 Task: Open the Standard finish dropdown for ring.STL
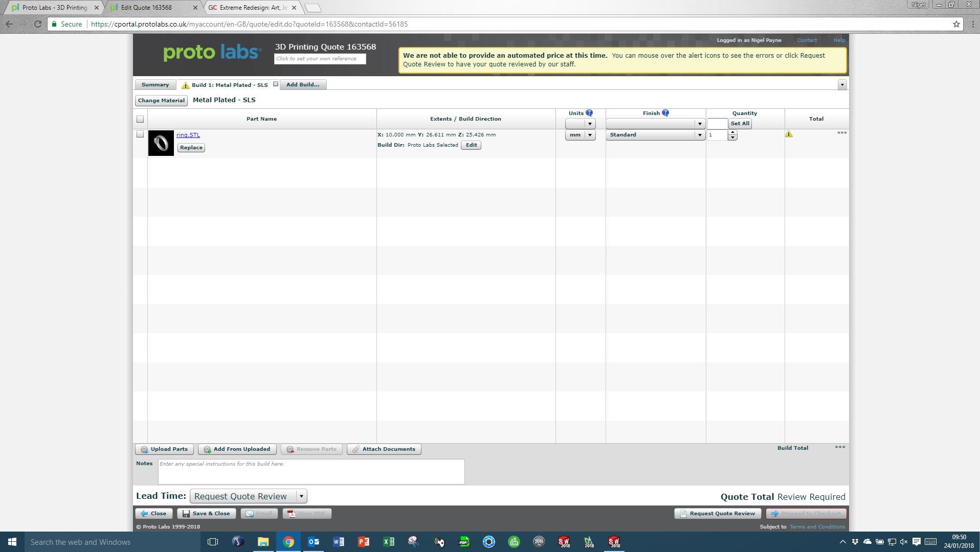[x=655, y=135]
